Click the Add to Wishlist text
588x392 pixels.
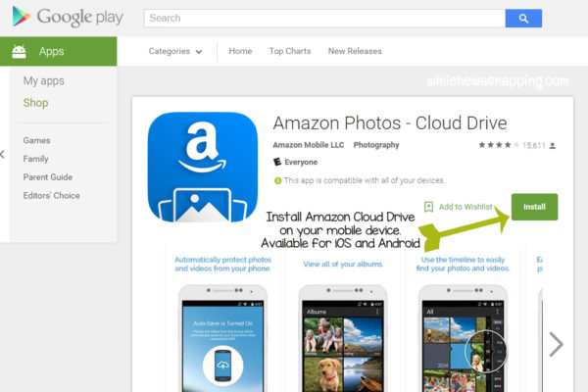(465, 207)
